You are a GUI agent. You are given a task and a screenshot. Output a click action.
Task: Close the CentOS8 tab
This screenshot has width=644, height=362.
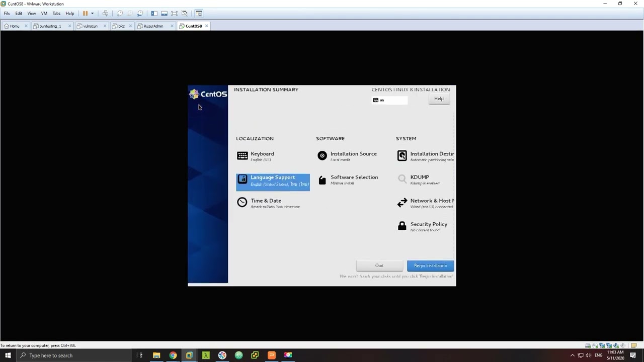pos(206,26)
